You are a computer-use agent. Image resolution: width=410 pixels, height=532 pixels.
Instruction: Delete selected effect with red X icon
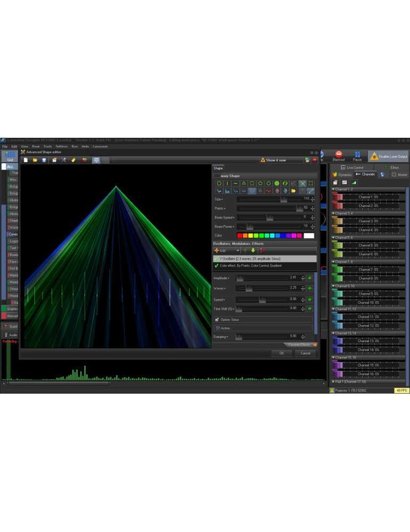pos(262,250)
